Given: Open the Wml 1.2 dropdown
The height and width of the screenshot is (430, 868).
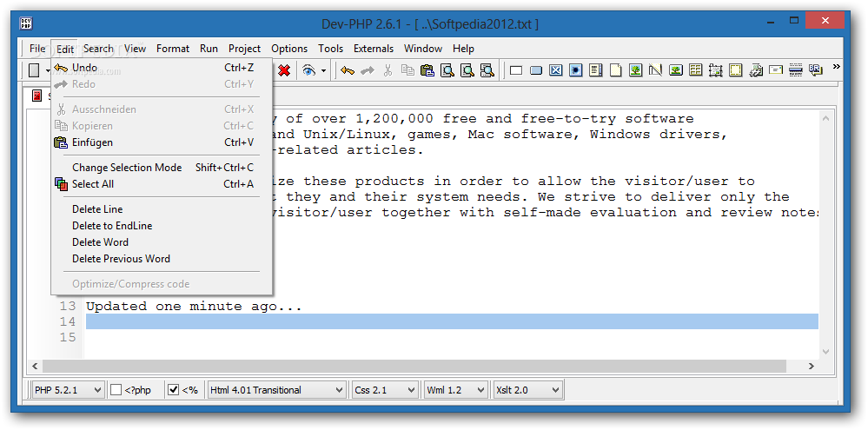Looking at the screenshot, I should (455, 389).
